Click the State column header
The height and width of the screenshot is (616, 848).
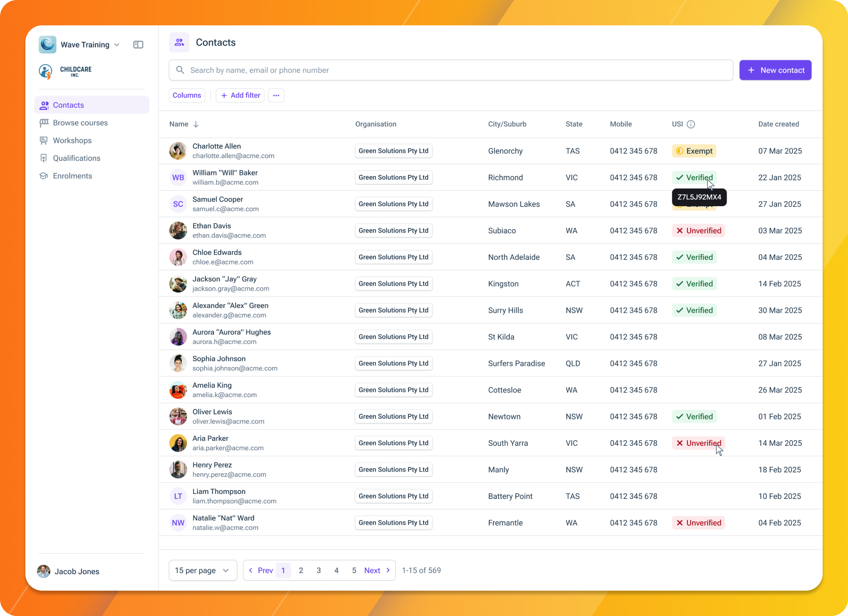point(574,124)
